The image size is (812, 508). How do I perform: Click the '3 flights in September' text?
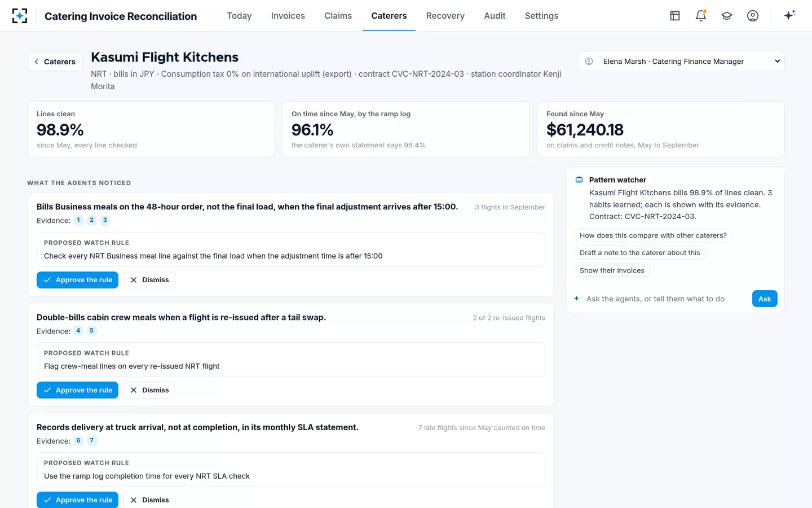[510, 207]
